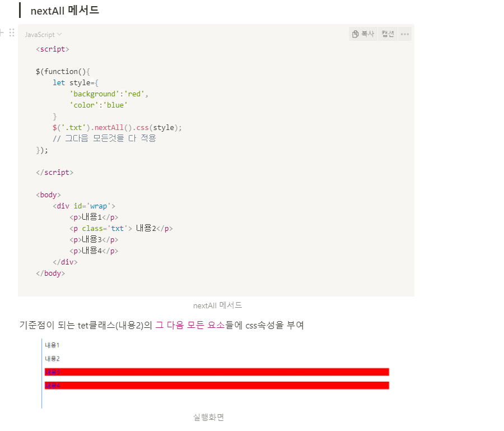Click the 'background':'red' code line
This screenshot has width=504, height=431.
pyautogui.click(x=109, y=94)
